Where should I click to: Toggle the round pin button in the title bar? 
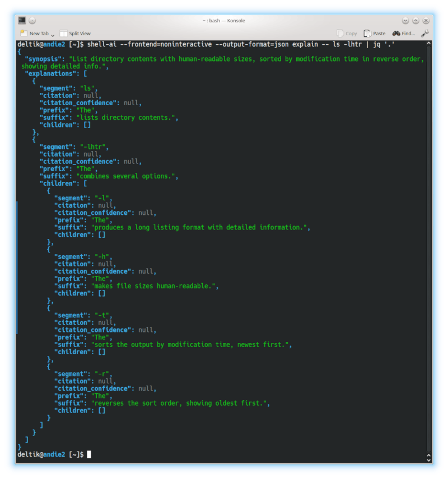[31, 21]
